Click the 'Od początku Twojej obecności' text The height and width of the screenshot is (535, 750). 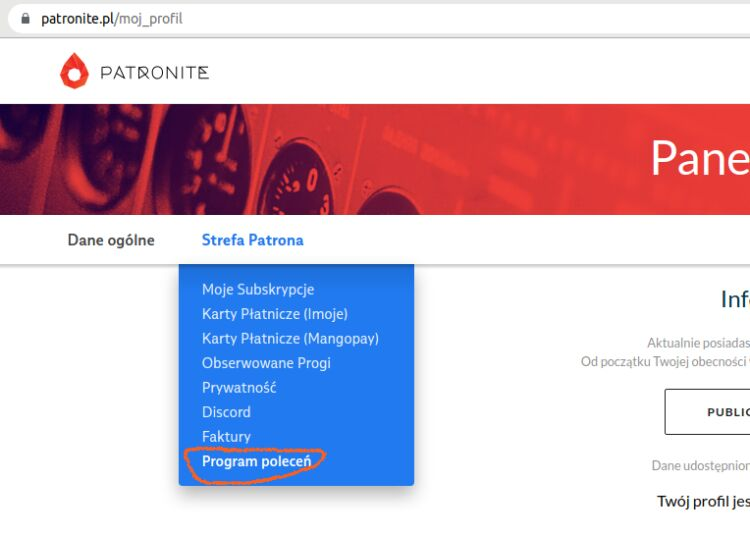coord(665,361)
